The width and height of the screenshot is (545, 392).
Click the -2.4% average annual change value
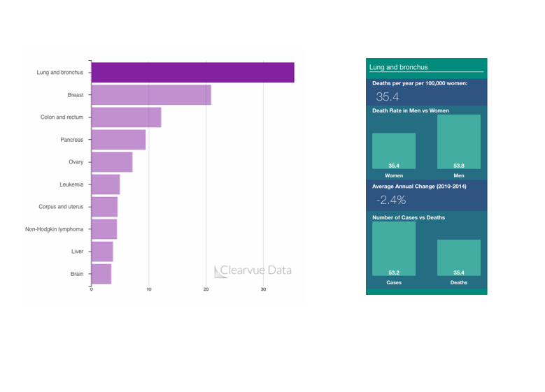[x=391, y=200]
